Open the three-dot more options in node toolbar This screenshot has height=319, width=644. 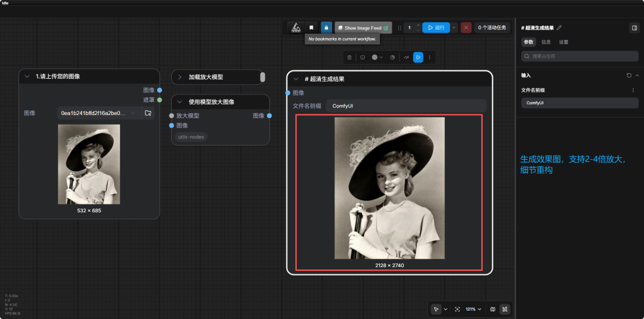429,57
